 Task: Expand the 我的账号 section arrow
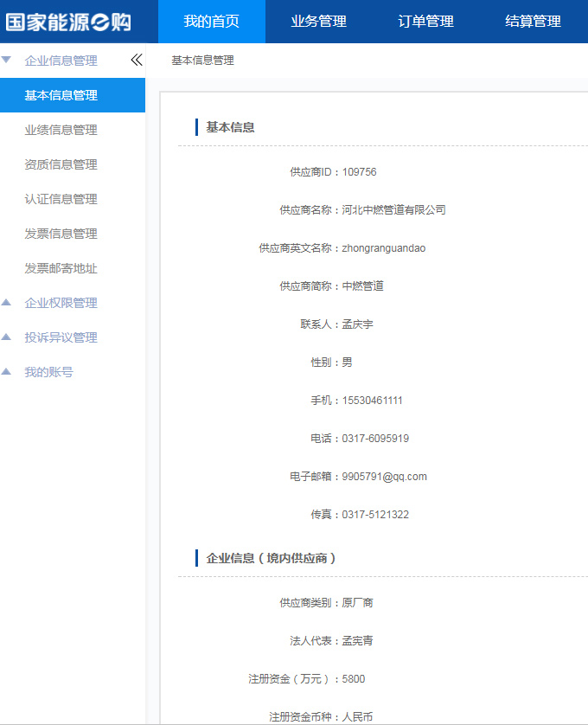[x=7, y=372]
